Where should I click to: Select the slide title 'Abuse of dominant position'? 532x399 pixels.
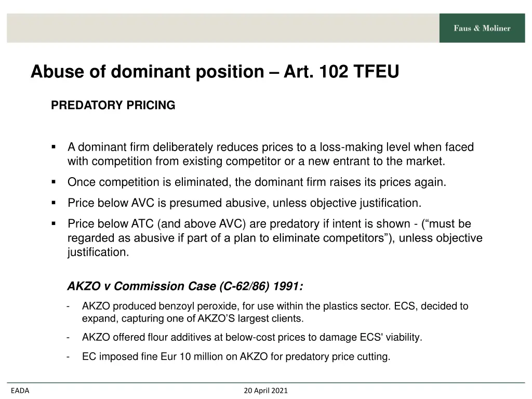click(147, 72)
